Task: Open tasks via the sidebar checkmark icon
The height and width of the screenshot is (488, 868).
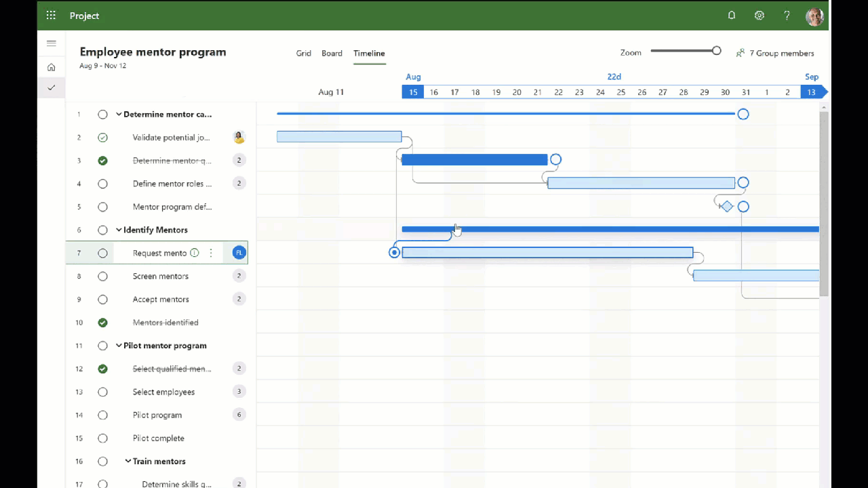Action: [x=51, y=87]
